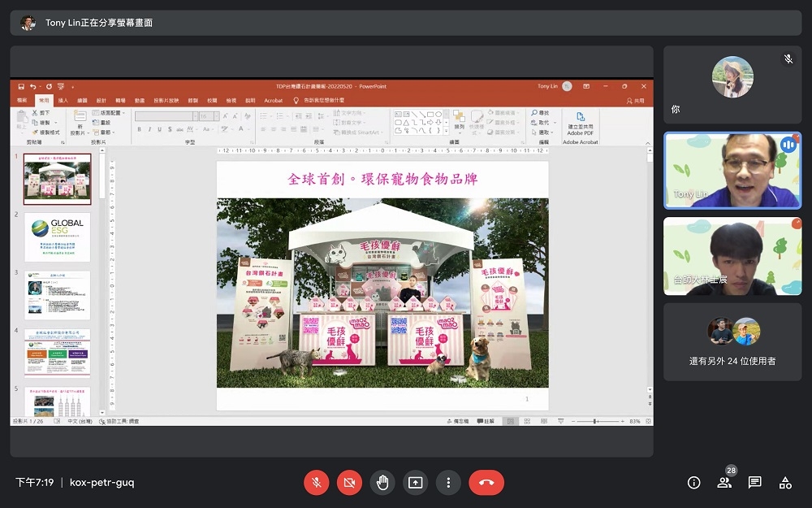Share presentation with 共用 button
812x508 pixels.
[636, 101]
